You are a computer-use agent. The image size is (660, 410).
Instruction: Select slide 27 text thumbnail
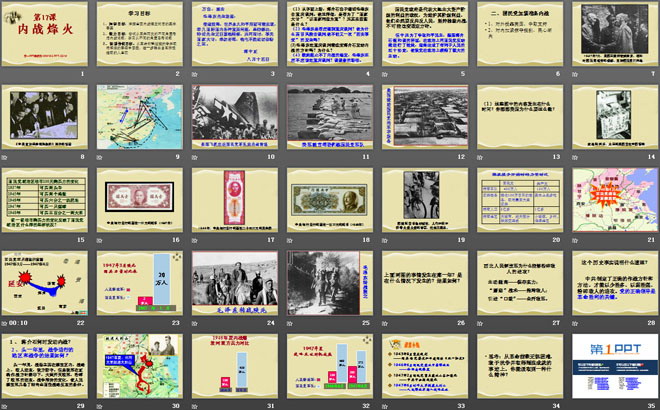[x=520, y=283]
